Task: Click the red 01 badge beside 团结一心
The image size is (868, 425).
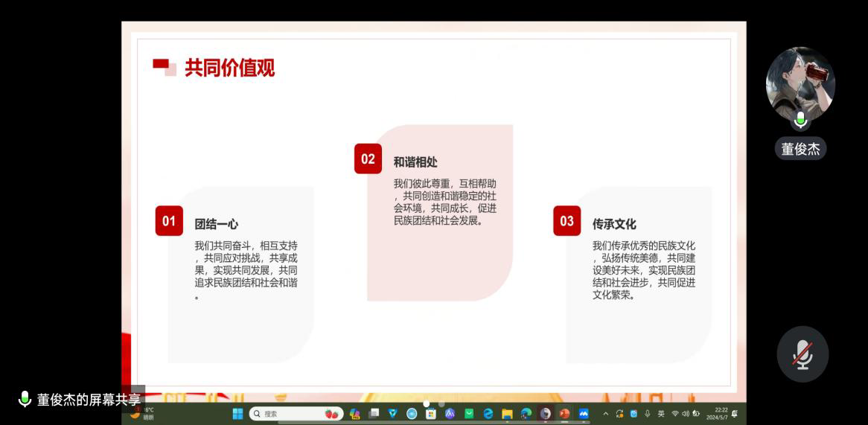Action: pyautogui.click(x=169, y=221)
